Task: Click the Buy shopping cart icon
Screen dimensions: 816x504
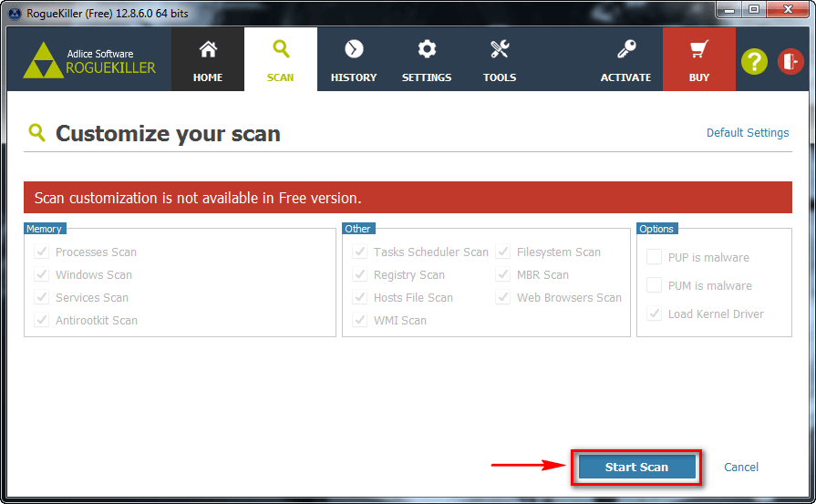Action: tap(699, 49)
